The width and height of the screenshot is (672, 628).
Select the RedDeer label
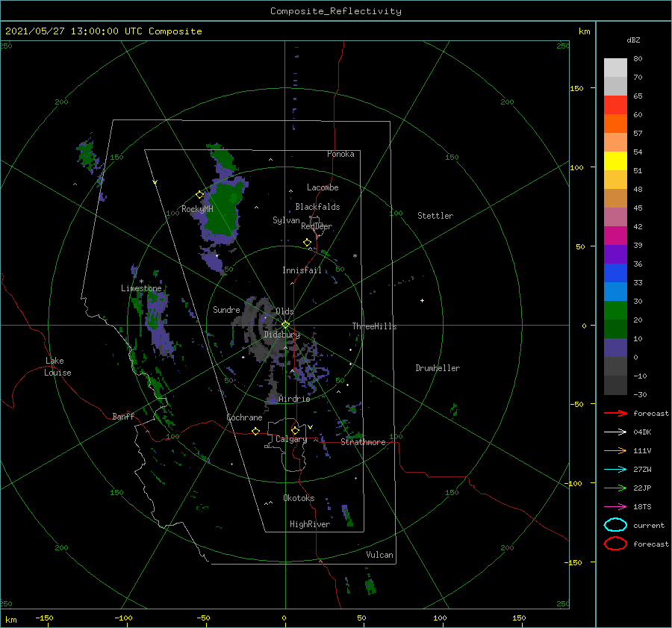317,226
